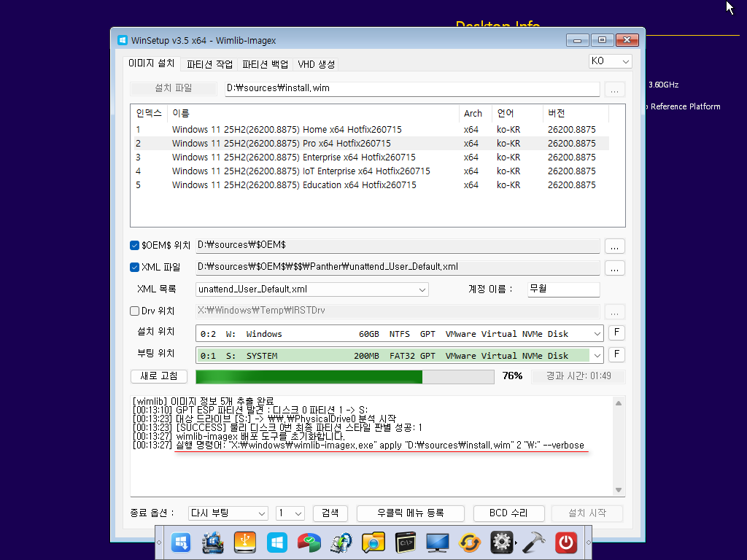Viewport: 747px width, 560px height.
Task: Click the 76% progress percentage text
Action: 512,376
